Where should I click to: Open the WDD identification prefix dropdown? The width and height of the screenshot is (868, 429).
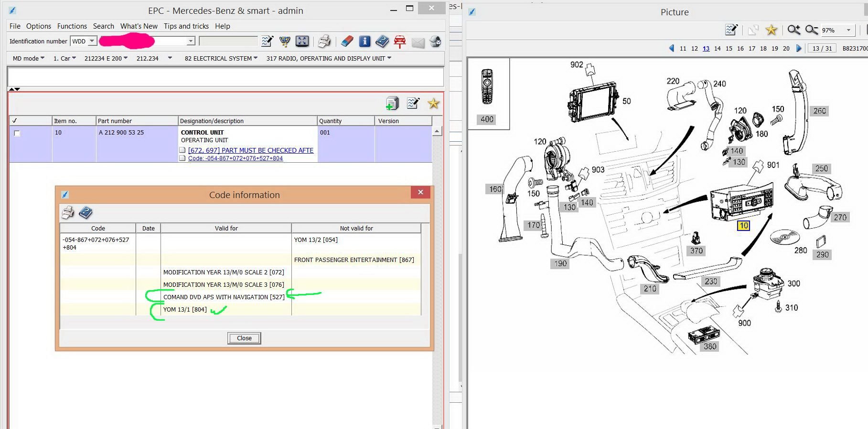92,41
